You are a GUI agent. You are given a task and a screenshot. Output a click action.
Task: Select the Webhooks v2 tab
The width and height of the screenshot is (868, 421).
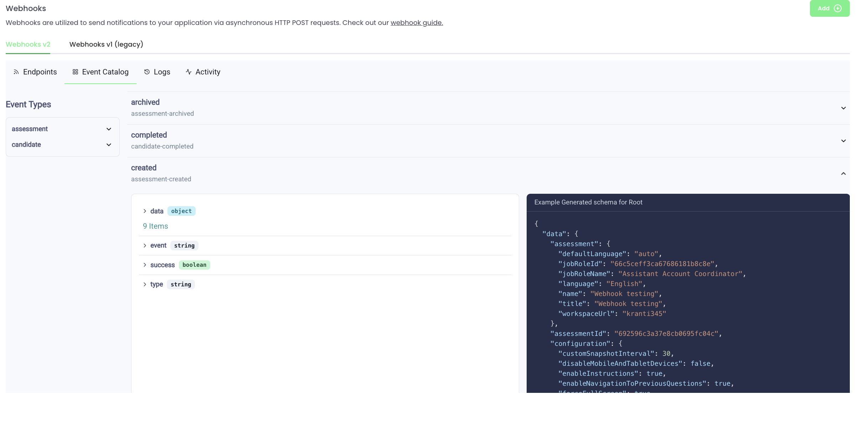coord(28,45)
